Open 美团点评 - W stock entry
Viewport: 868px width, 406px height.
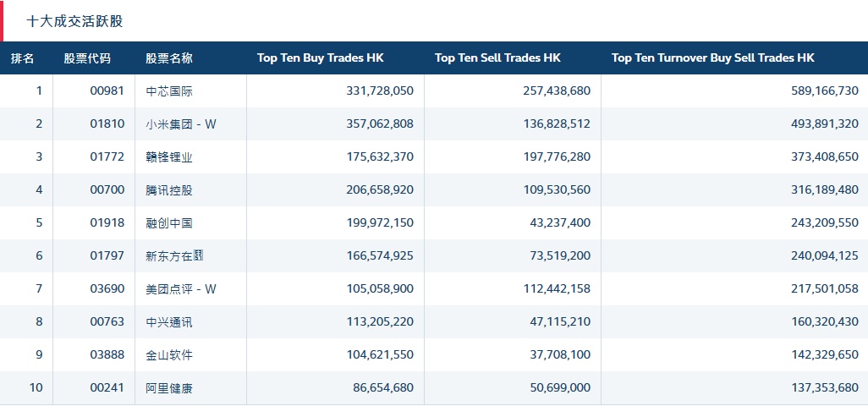[181, 289]
